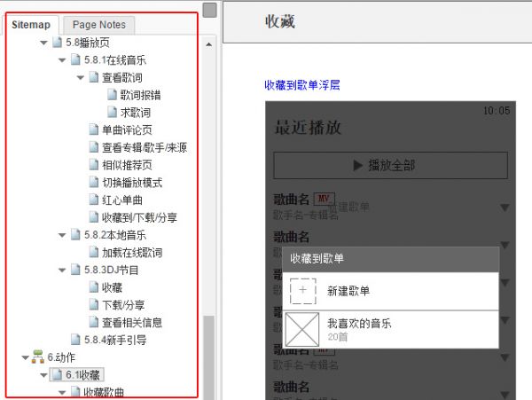
Task: Collapse the 6.动作 folder arrow
Action: click(25, 357)
